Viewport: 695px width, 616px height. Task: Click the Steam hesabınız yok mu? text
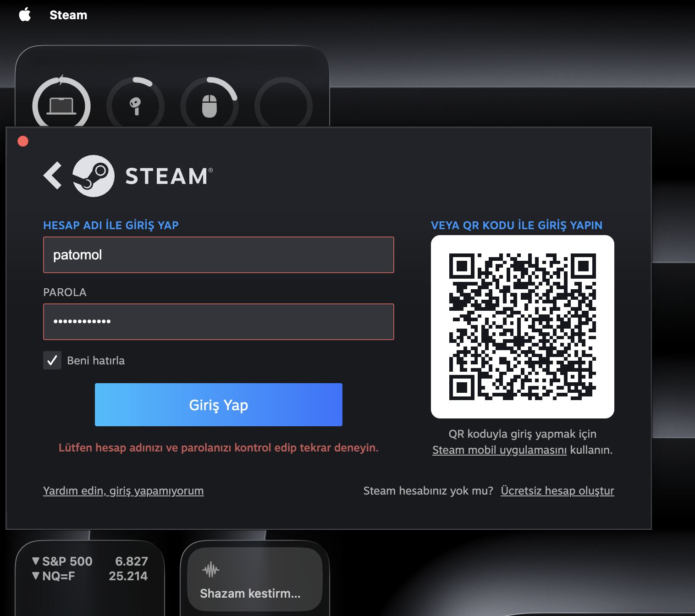pyautogui.click(x=428, y=491)
